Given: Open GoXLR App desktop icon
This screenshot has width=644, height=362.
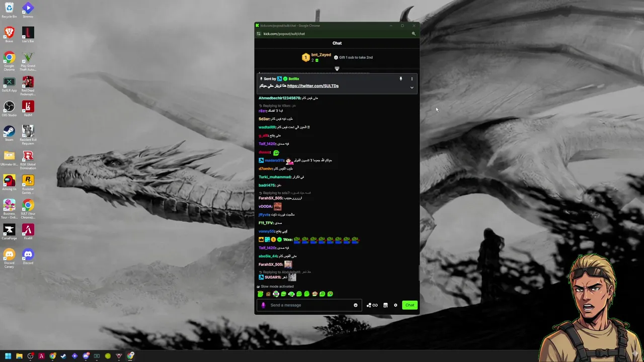Looking at the screenshot, I should (9, 84).
